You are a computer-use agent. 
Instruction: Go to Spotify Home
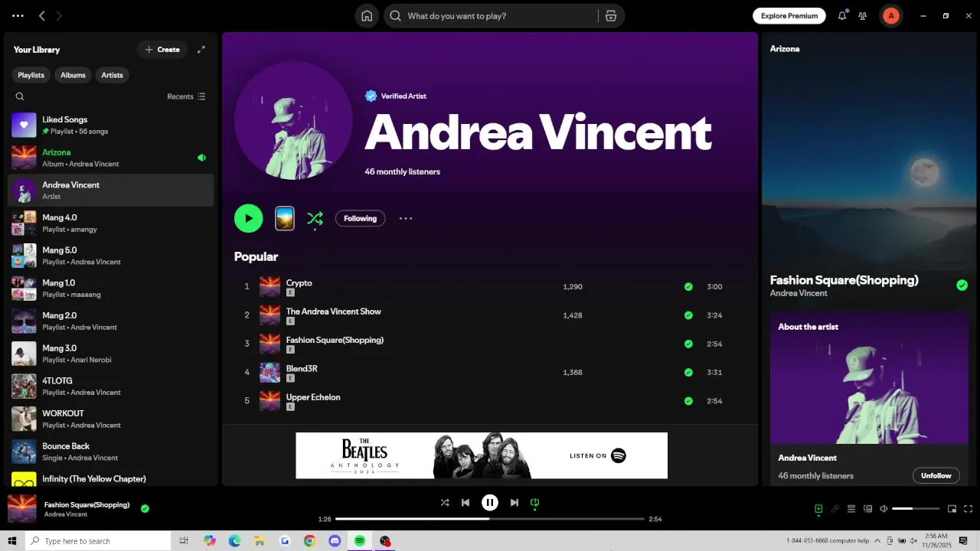click(367, 16)
